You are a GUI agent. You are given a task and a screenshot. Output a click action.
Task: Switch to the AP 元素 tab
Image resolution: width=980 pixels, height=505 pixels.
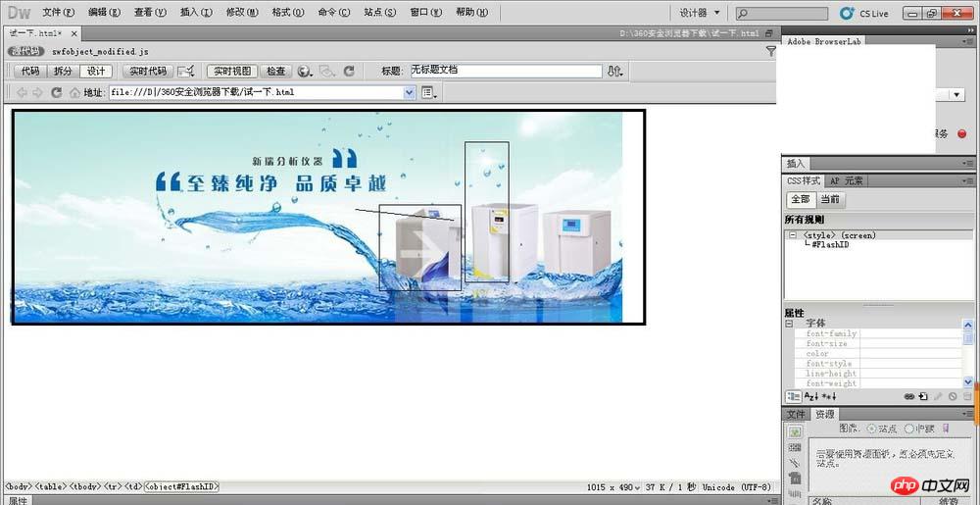tap(847, 180)
